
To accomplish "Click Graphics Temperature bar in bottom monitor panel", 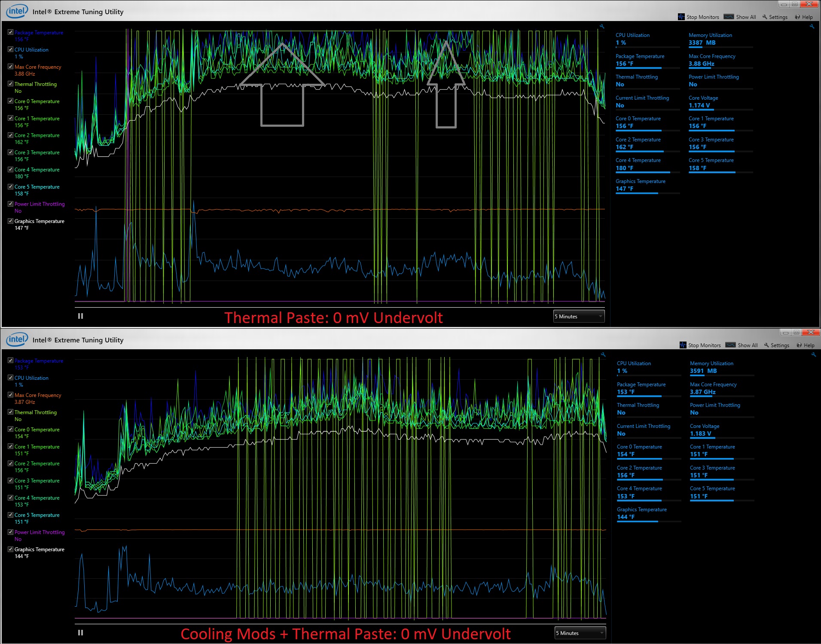I will [649, 522].
